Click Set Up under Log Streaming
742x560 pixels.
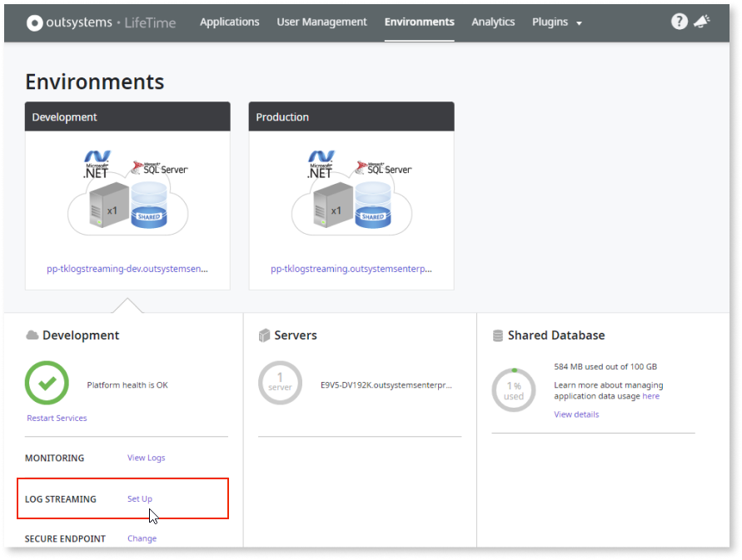pos(139,498)
